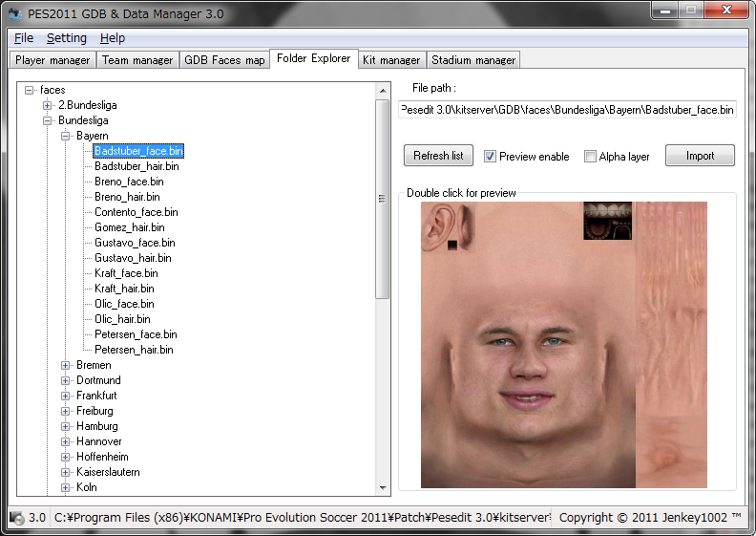Open the File menu
This screenshot has width=756, height=536.
point(24,38)
